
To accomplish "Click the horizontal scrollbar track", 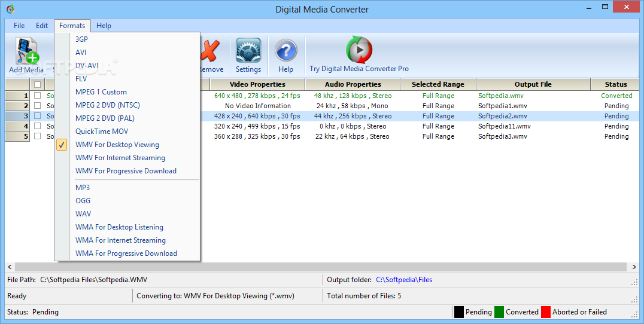I will point(322,267).
